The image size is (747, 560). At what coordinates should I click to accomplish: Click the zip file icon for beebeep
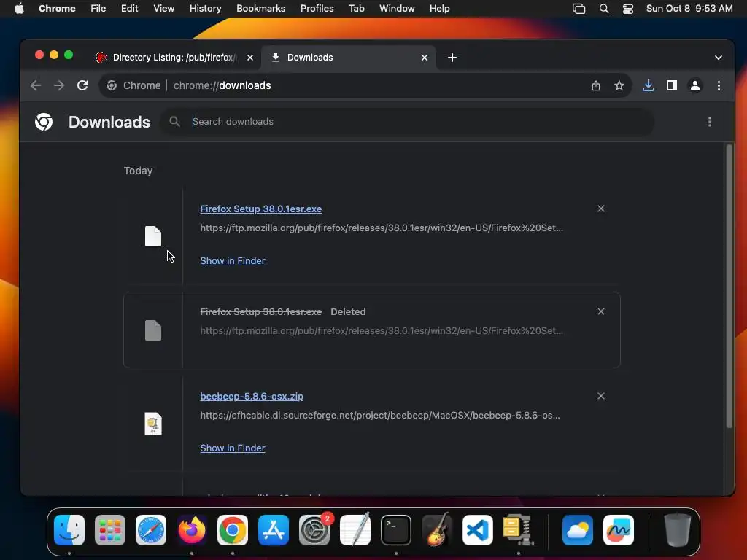pyautogui.click(x=153, y=424)
